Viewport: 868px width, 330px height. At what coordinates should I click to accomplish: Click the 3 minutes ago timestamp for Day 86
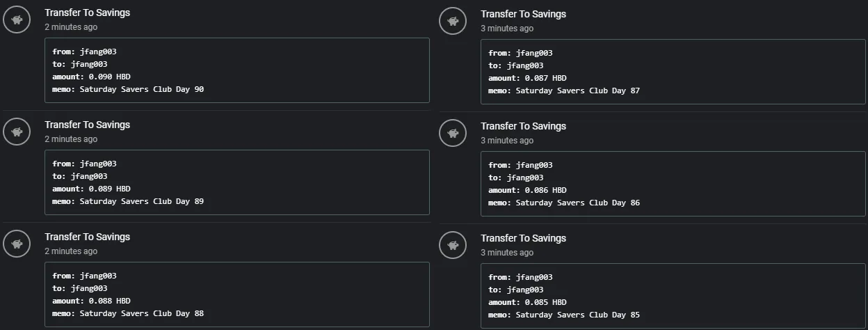click(507, 141)
